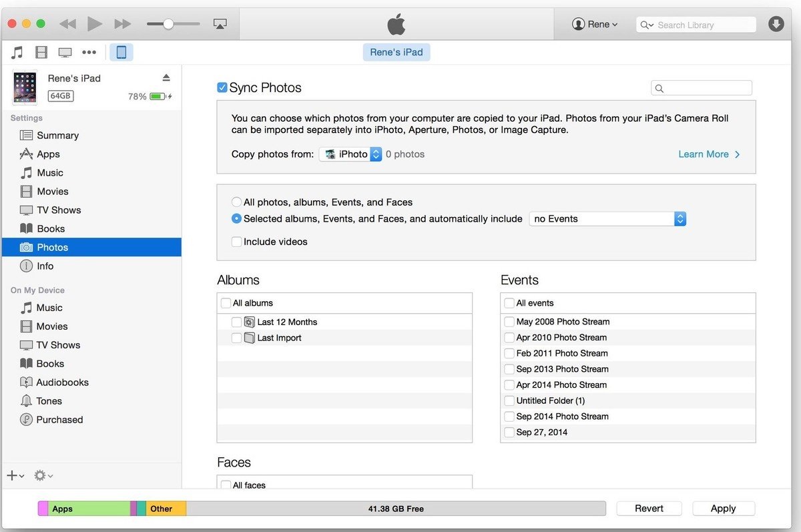
Task: Click the Apply button
Action: coord(723,509)
